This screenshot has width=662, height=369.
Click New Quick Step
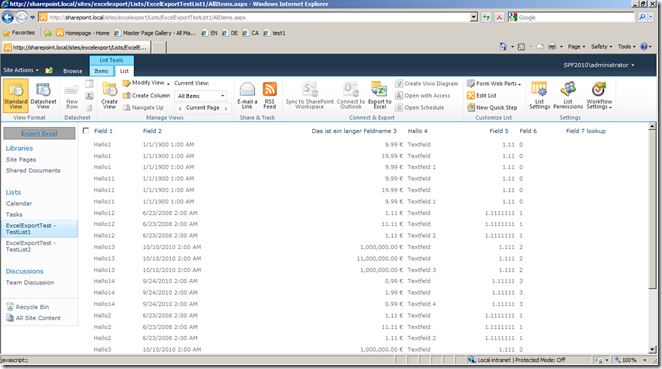point(492,108)
